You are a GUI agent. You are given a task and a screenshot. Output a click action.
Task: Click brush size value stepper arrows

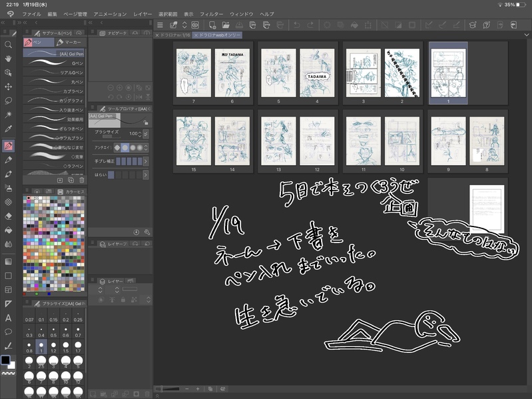(139, 134)
